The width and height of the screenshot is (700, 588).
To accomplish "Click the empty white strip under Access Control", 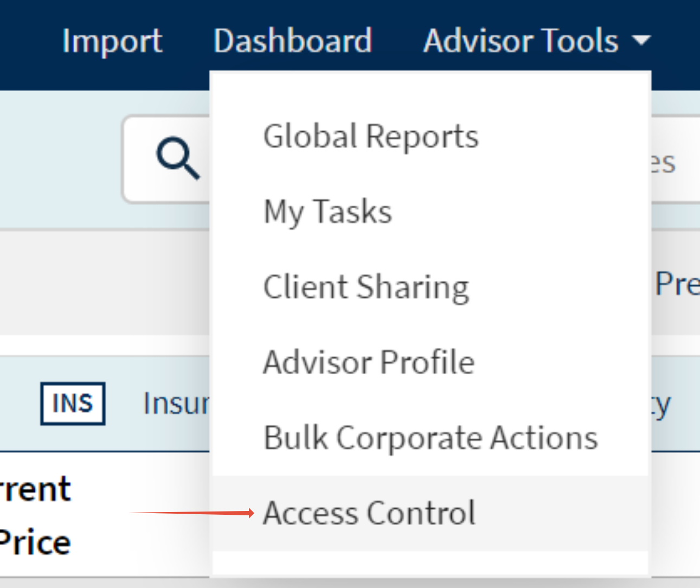I will click(x=431, y=563).
